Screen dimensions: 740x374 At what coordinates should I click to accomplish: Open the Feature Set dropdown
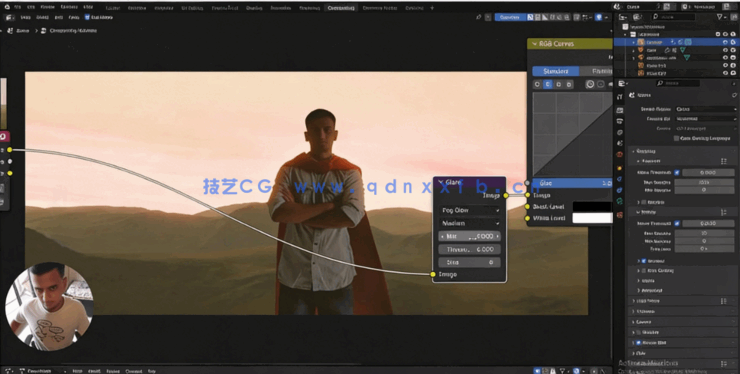706,119
